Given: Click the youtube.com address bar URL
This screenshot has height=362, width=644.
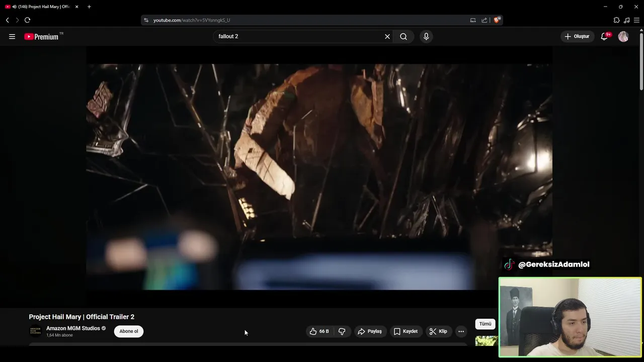Looking at the screenshot, I should tap(192, 20).
